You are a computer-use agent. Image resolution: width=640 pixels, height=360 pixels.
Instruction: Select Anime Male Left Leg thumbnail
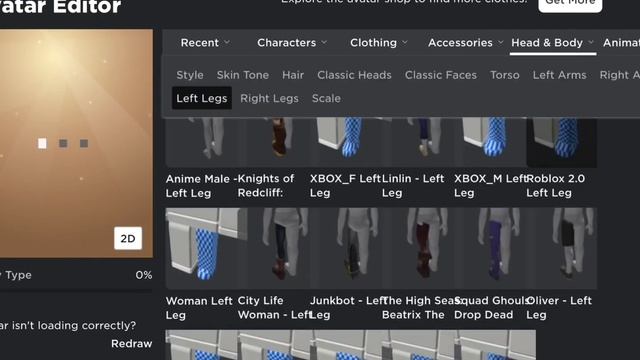201,142
